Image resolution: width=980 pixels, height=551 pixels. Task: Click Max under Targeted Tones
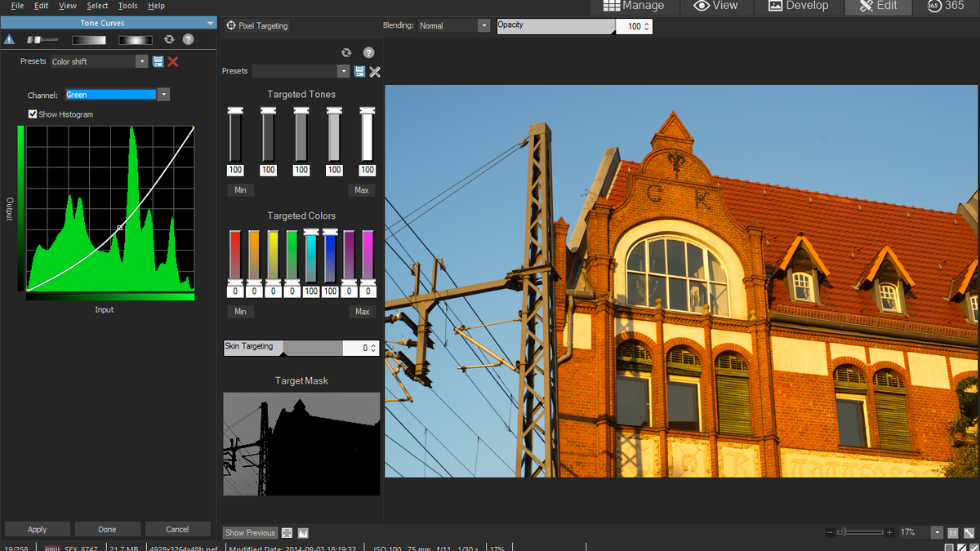pyautogui.click(x=362, y=190)
